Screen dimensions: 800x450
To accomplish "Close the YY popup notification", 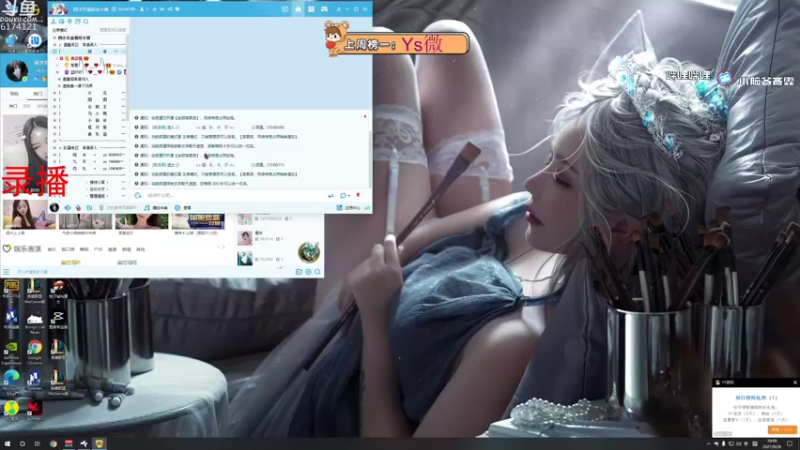I will (x=794, y=382).
